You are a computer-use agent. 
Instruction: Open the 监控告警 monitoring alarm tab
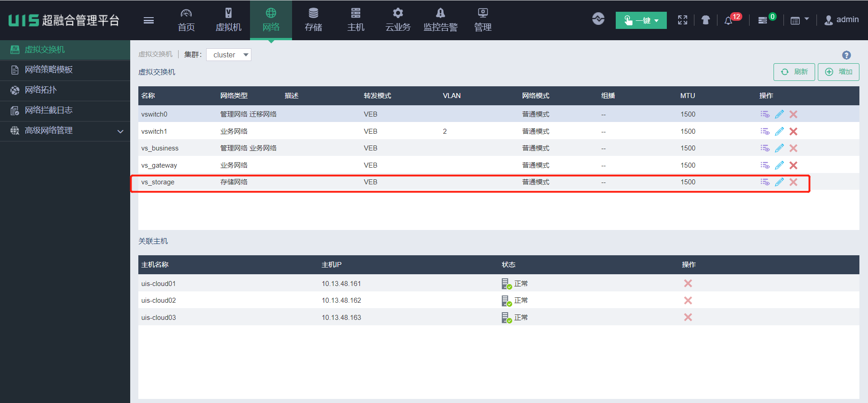(440, 20)
